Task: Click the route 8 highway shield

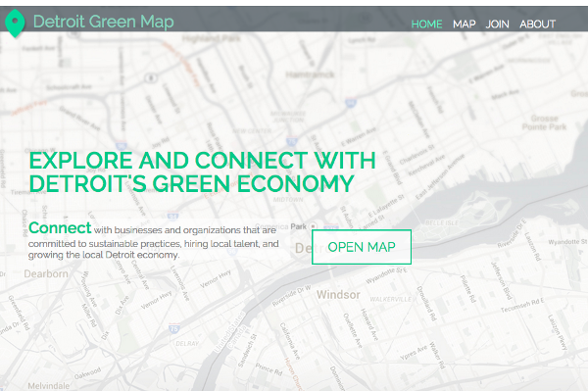Action: pyautogui.click(x=151, y=78)
